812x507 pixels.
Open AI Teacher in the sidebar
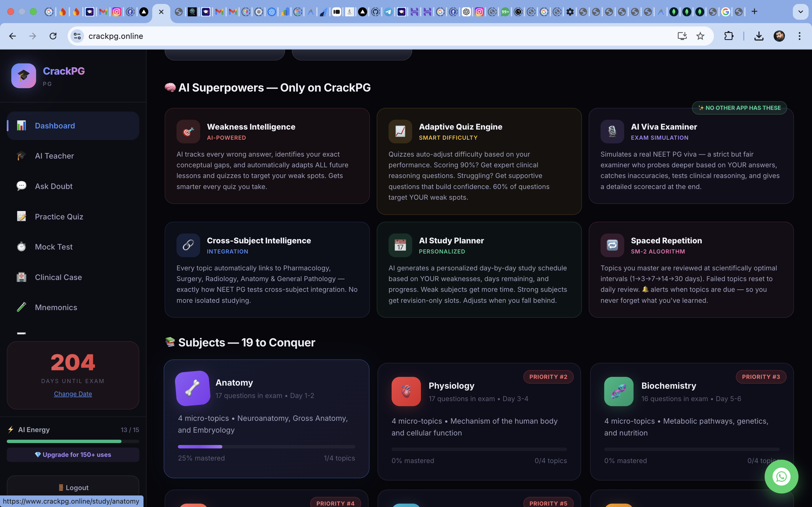(54, 156)
